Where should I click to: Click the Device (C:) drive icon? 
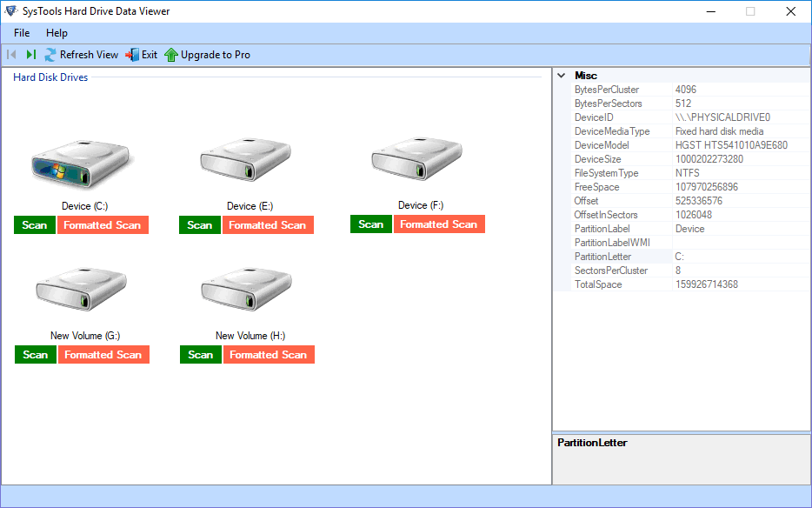(x=83, y=162)
